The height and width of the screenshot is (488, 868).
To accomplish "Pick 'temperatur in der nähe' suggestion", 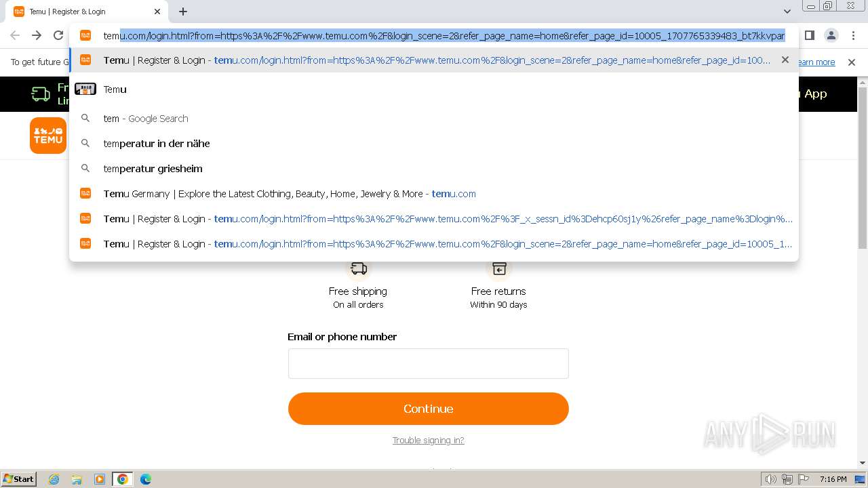I will click(x=434, y=144).
